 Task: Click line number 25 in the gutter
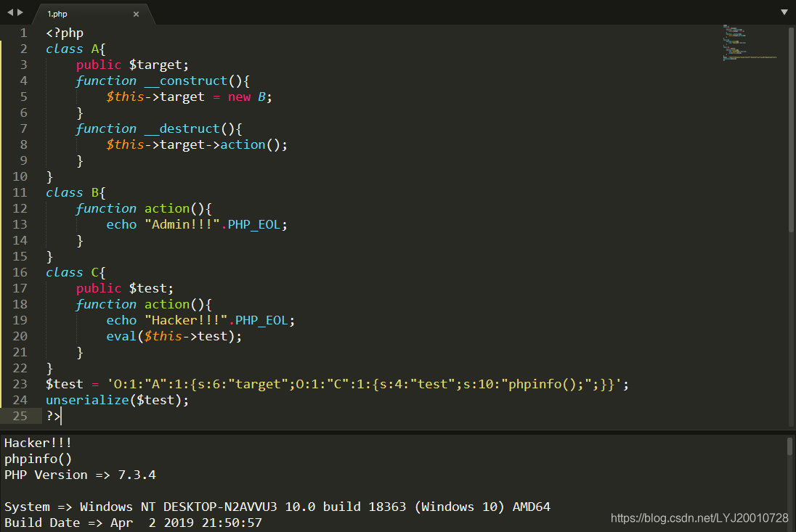coord(20,416)
